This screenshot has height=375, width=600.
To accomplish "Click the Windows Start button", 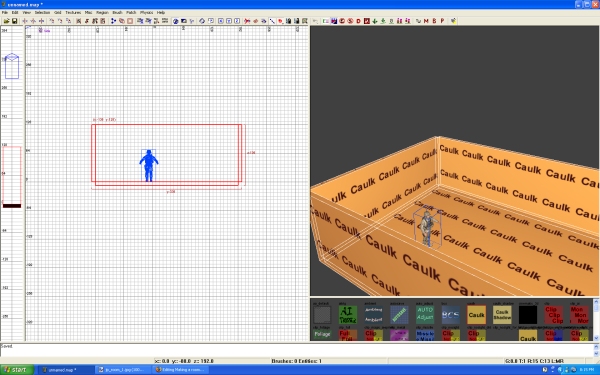I will 16,370.
